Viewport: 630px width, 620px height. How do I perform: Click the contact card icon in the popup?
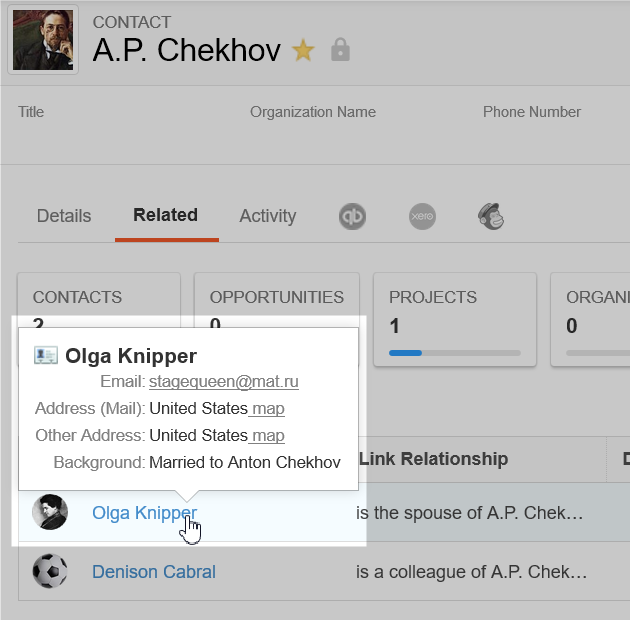(46, 355)
